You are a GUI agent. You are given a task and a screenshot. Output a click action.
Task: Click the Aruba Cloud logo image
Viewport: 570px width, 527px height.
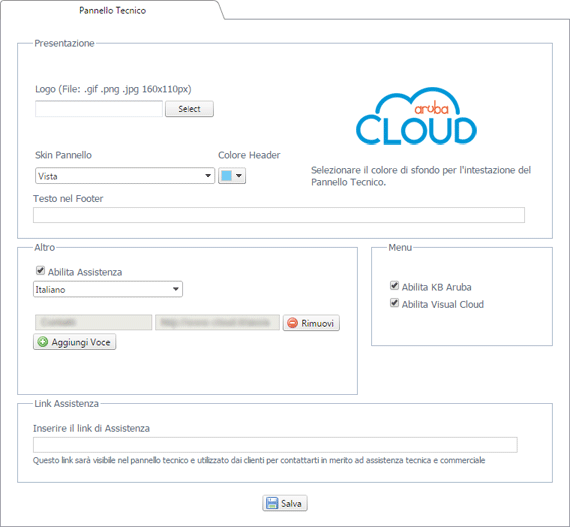pyautogui.click(x=416, y=116)
